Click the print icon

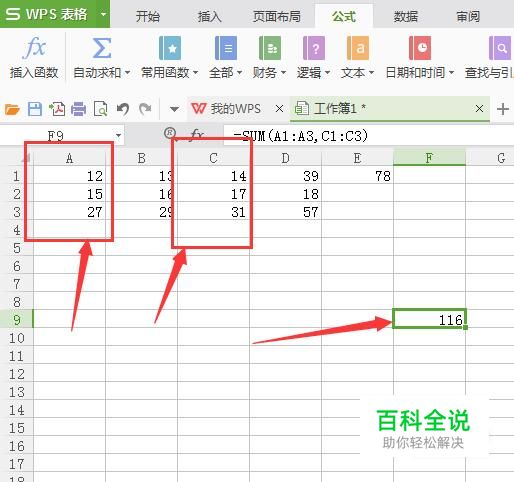point(79,109)
